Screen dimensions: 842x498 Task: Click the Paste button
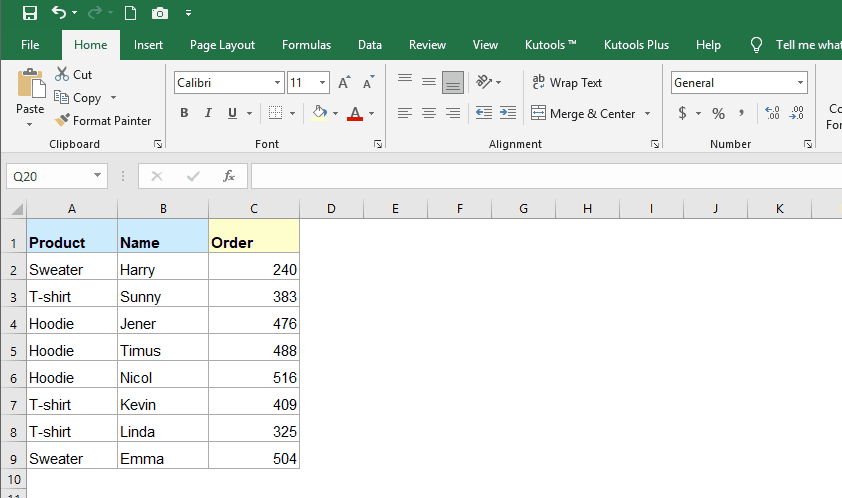(x=30, y=96)
